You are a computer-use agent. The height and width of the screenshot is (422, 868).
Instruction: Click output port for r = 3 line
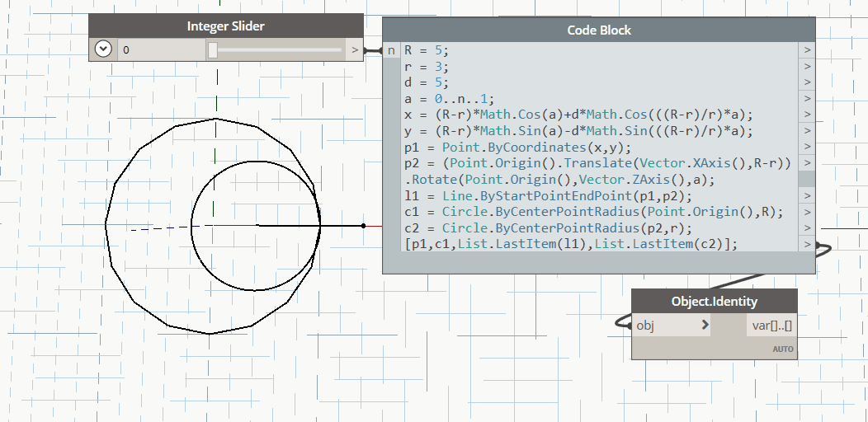807,67
